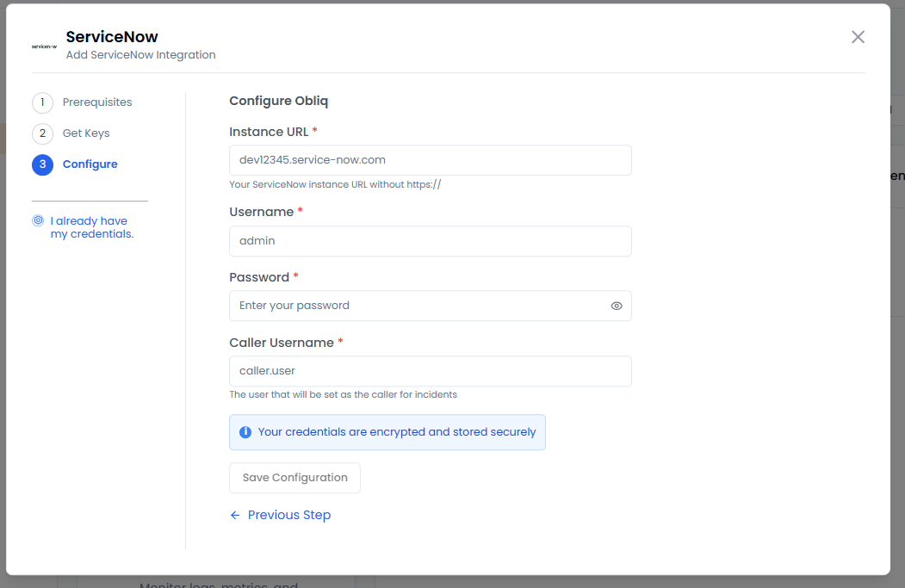Show the password with the eye icon
This screenshot has width=905, height=588.
point(617,306)
